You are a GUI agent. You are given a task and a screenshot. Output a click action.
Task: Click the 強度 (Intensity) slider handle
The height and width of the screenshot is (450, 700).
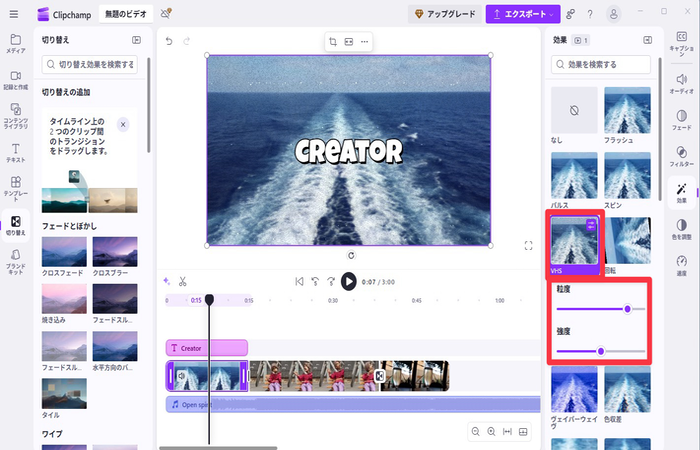pos(601,351)
